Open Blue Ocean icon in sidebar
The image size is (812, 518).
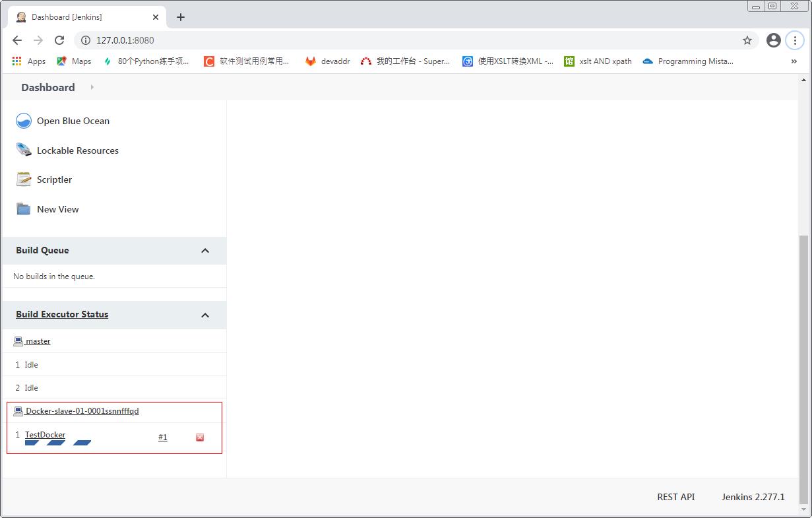pos(24,121)
